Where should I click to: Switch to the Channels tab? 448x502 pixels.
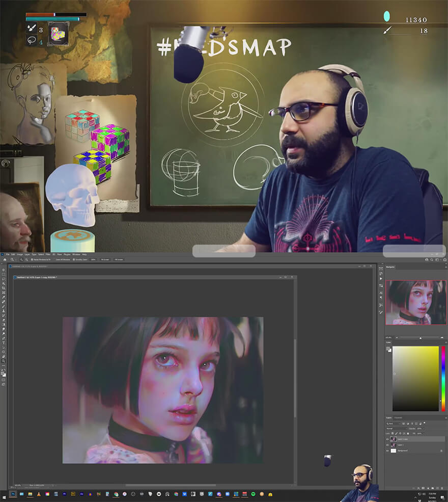pyautogui.click(x=398, y=418)
